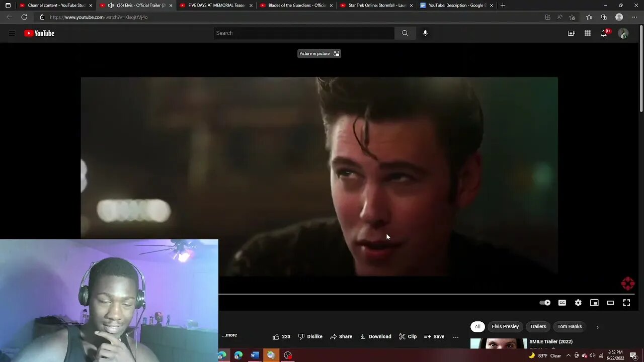The image size is (644, 362).
Task: Expand description with ...more
Action: [x=229, y=335]
